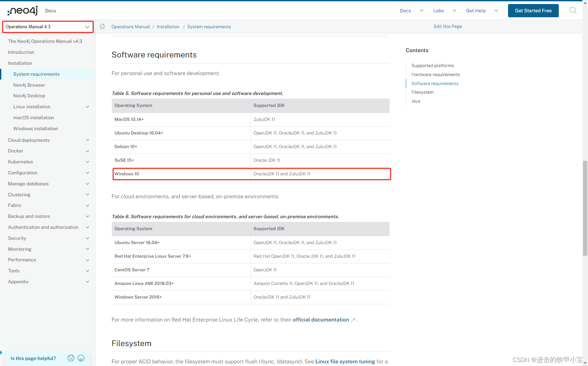Expand the Tools section chevron

point(88,271)
